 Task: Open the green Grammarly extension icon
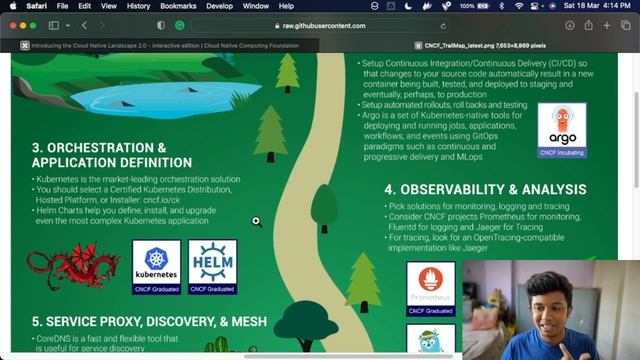180,25
